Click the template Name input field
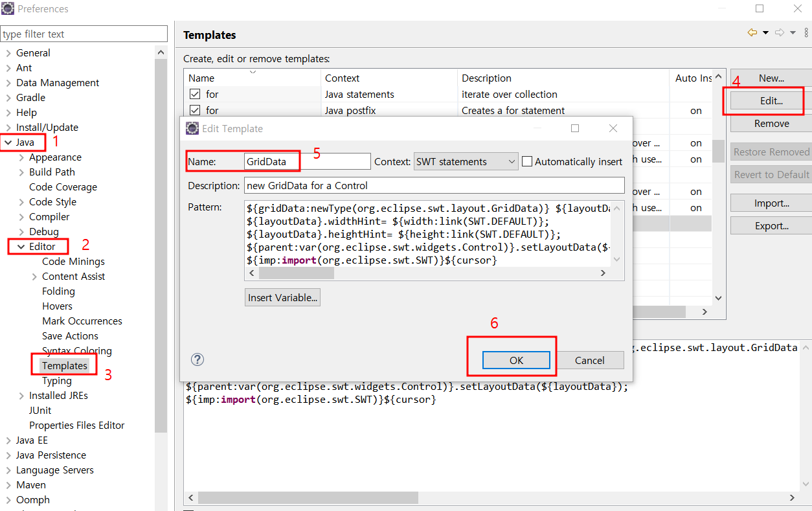This screenshot has width=812, height=511. pyautogui.click(x=307, y=161)
